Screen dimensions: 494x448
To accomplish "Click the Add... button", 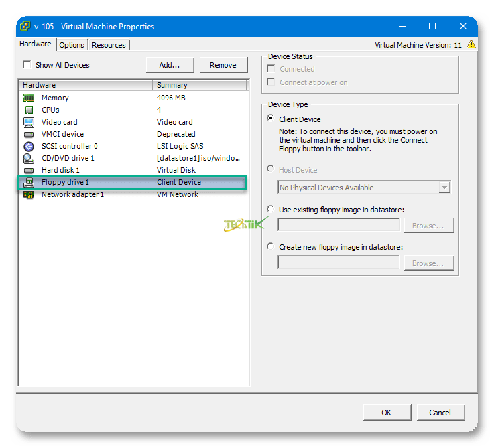I will (170, 65).
